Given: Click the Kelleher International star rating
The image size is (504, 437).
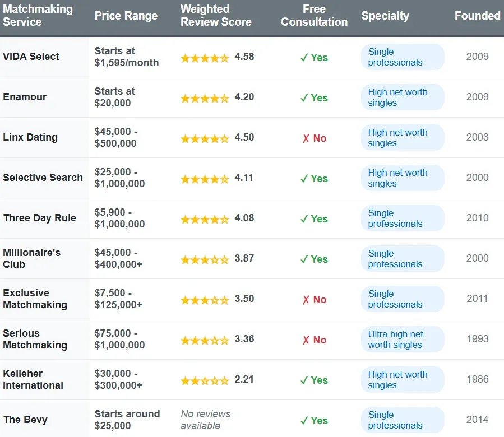Looking at the screenshot, I should 205,380.
